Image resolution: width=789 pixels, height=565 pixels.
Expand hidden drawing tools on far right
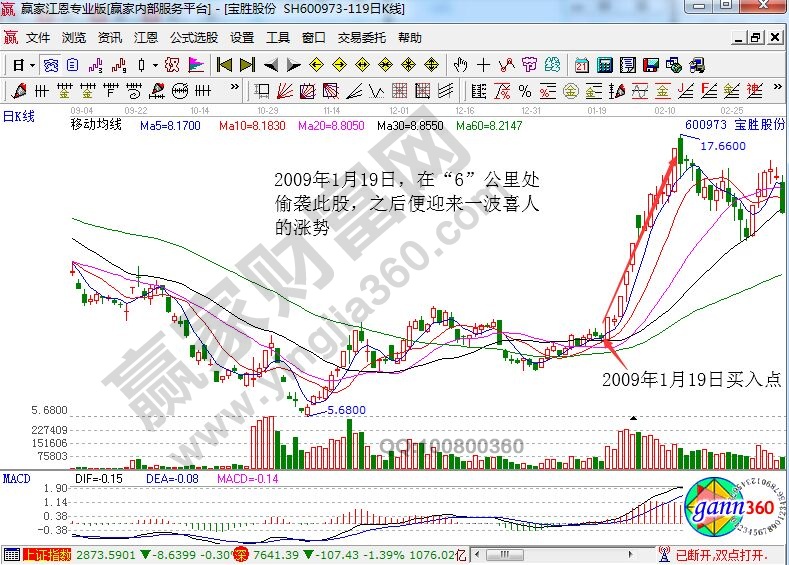click(x=779, y=92)
